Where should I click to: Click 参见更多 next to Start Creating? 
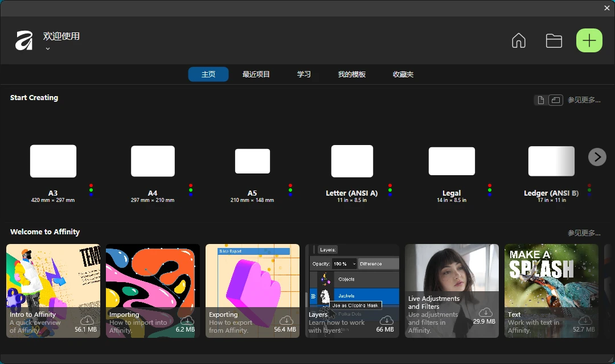point(584,100)
